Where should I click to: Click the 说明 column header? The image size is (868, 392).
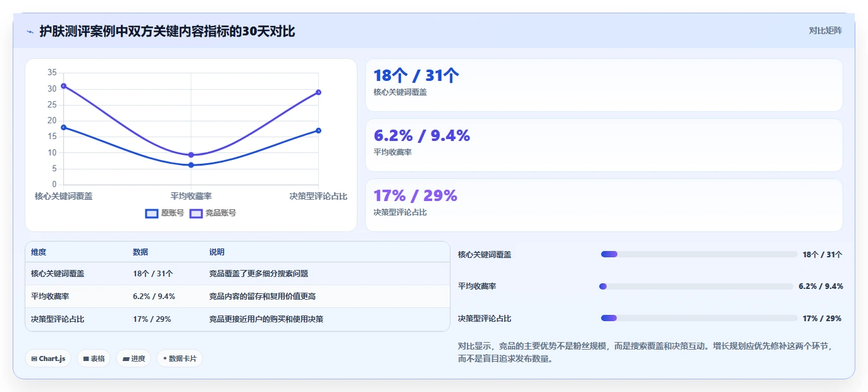tap(217, 252)
